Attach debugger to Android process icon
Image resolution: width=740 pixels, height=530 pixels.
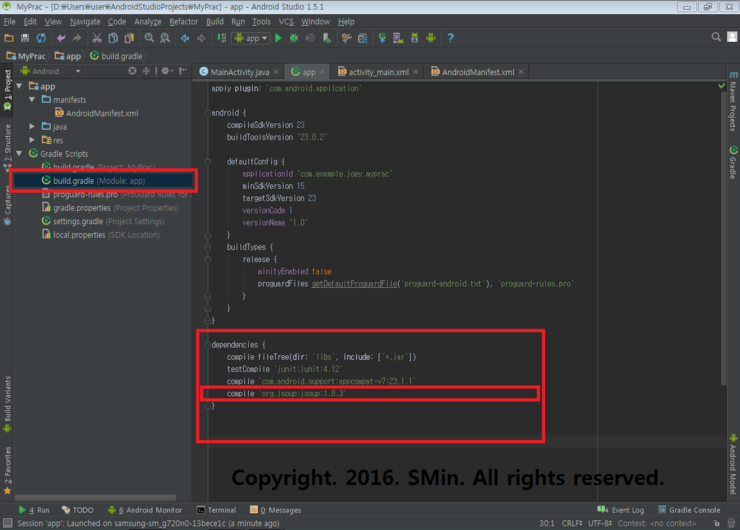pyautogui.click(x=326, y=38)
